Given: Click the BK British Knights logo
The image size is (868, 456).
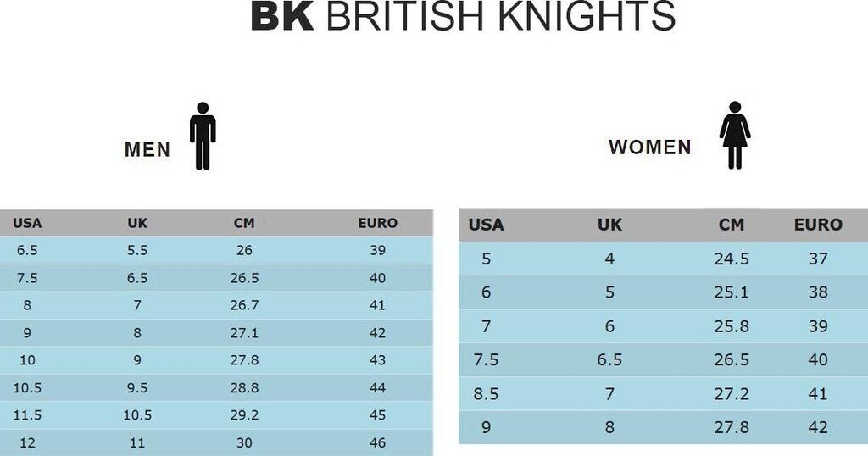Looking at the screenshot, I should [x=463, y=17].
